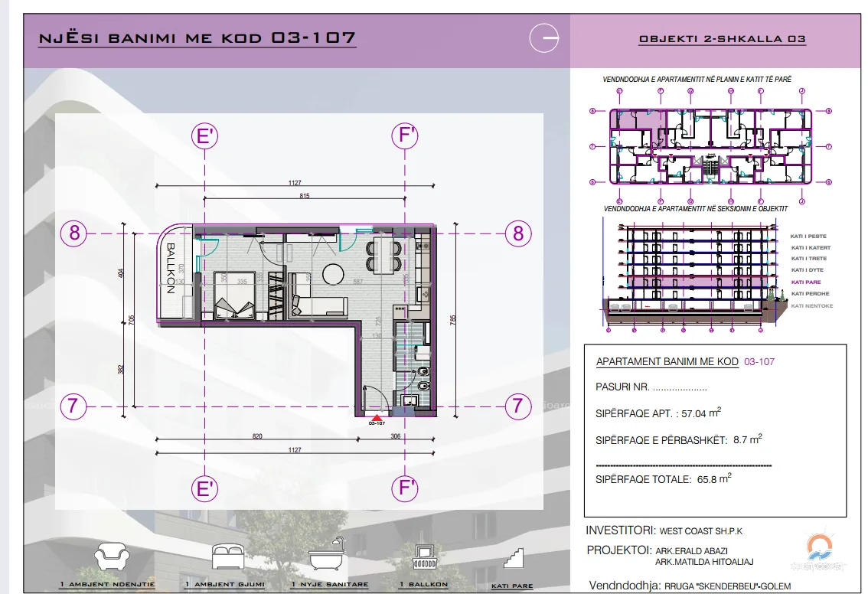The height and width of the screenshot is (594, 868).
Task: Click the 815 dimension above the plan
Action: coord(305,195)
